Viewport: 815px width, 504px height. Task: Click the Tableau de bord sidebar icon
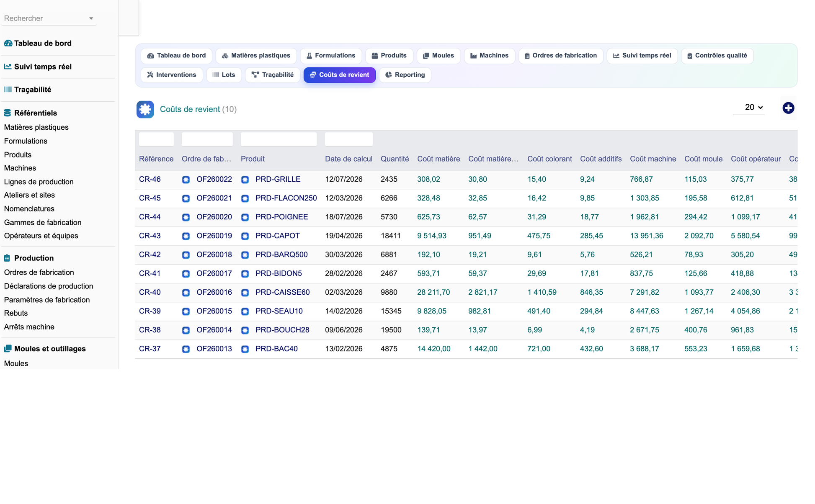(8, 43)
